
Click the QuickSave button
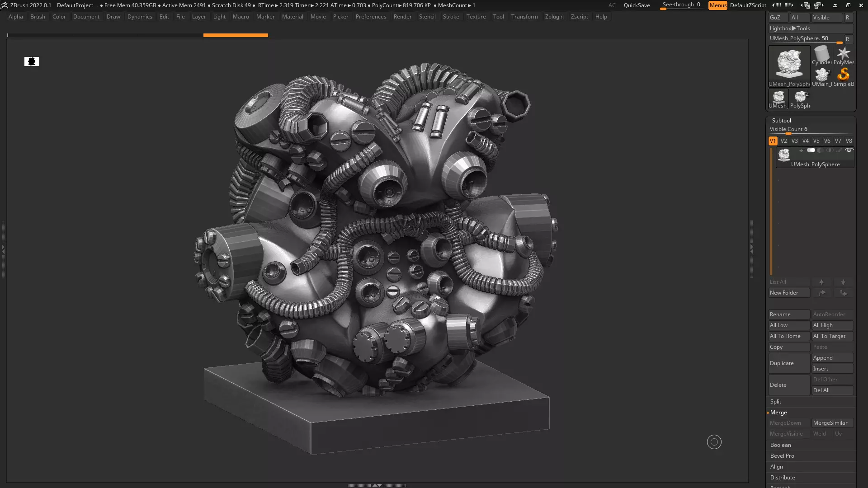point(637,5)
